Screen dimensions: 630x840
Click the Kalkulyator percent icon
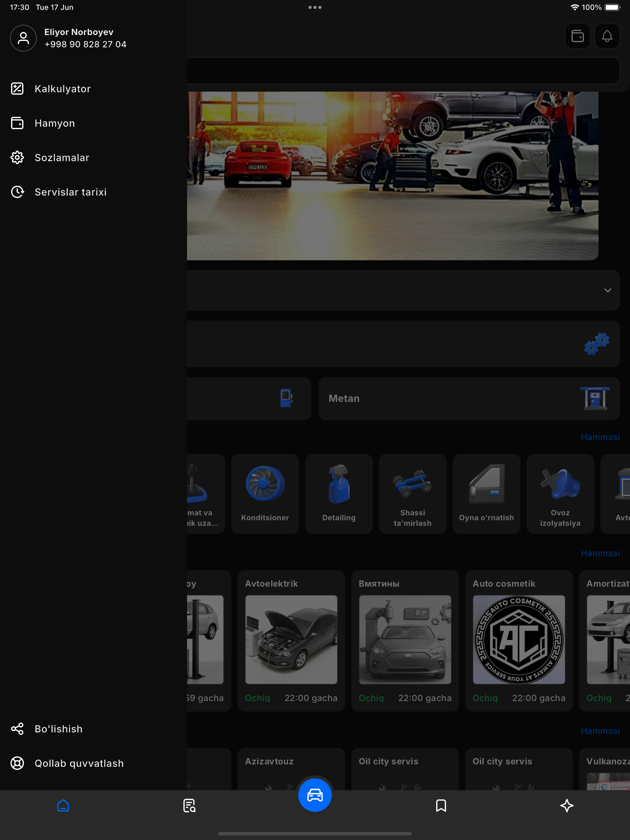17,89
